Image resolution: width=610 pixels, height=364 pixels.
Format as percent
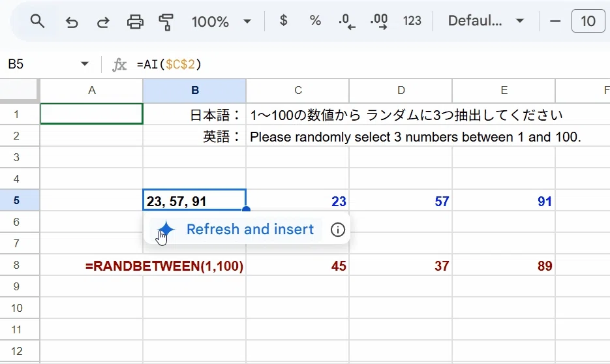click(315, 20)
